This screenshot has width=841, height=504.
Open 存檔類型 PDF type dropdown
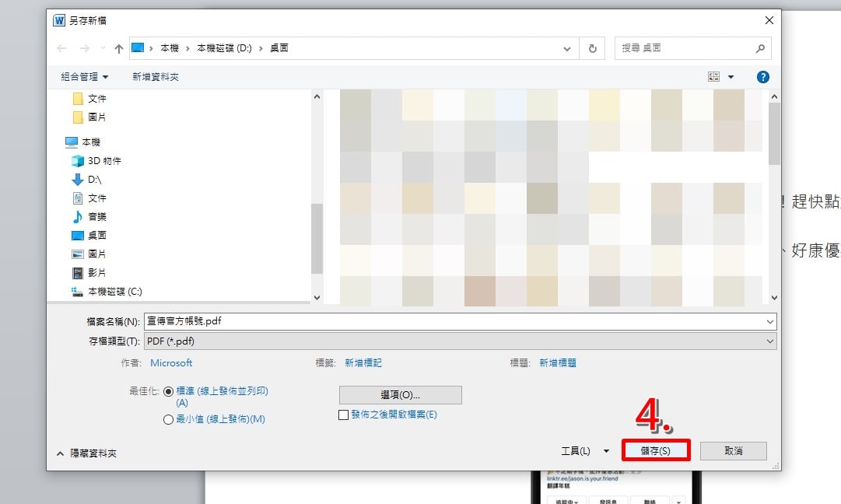point(461,341)
